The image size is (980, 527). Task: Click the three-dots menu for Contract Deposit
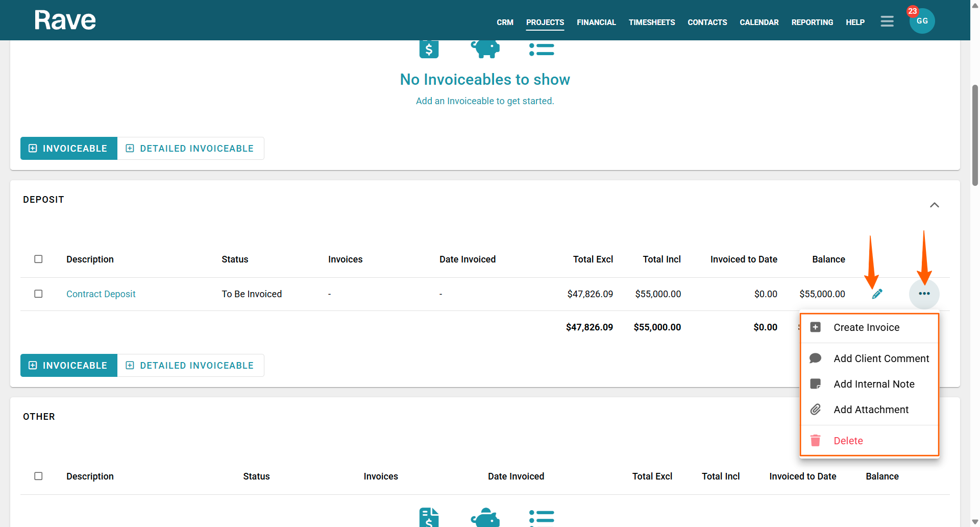[924, 294]
